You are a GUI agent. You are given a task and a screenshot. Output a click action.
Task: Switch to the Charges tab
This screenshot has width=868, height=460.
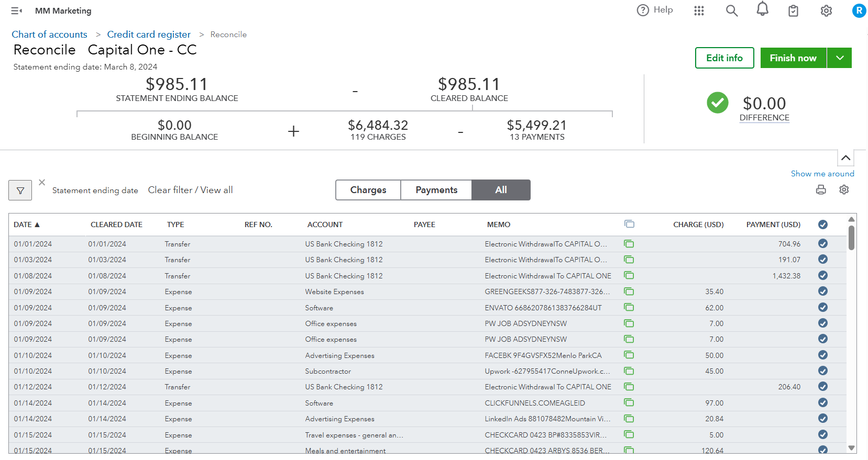pos(368,190)
